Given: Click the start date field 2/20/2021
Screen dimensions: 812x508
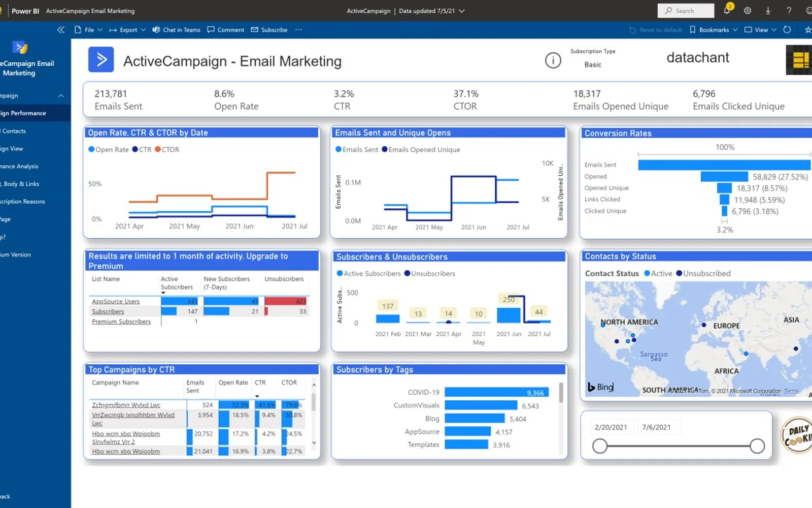Looking at the screenshot, I should click(x=611, y=427).
